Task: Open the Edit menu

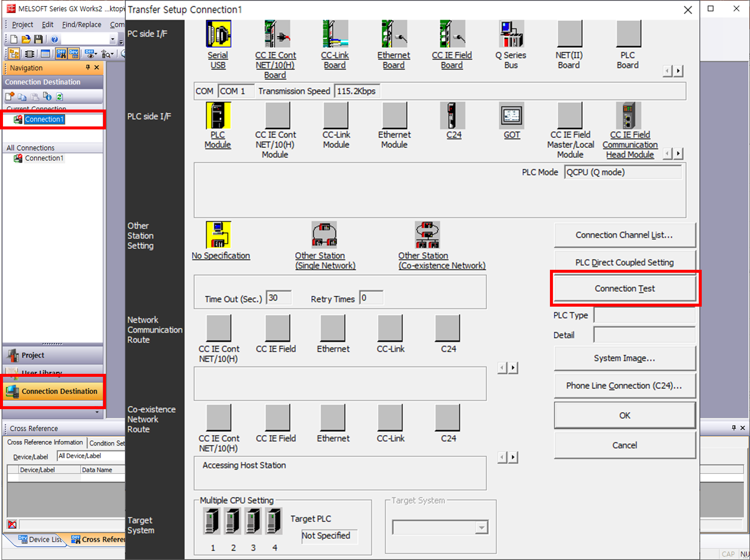Action: (x=48, y=24)
